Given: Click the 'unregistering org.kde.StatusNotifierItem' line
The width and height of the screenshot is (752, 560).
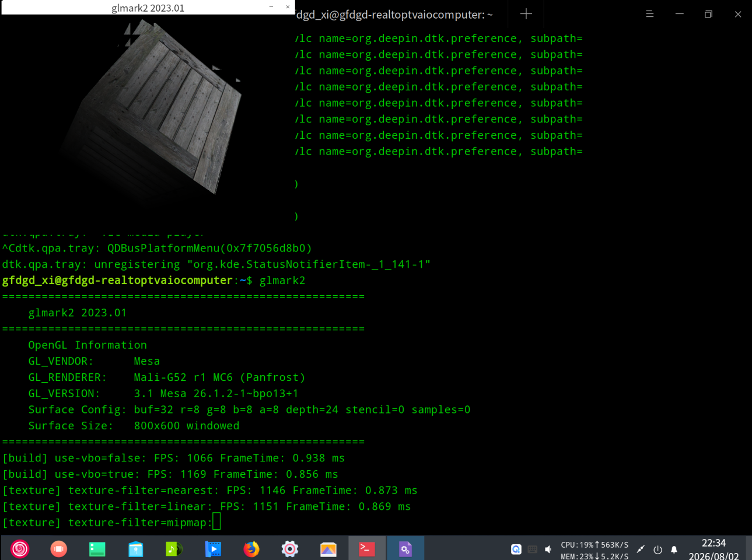Looking at the screenshot, I should [x=216, y=264].
